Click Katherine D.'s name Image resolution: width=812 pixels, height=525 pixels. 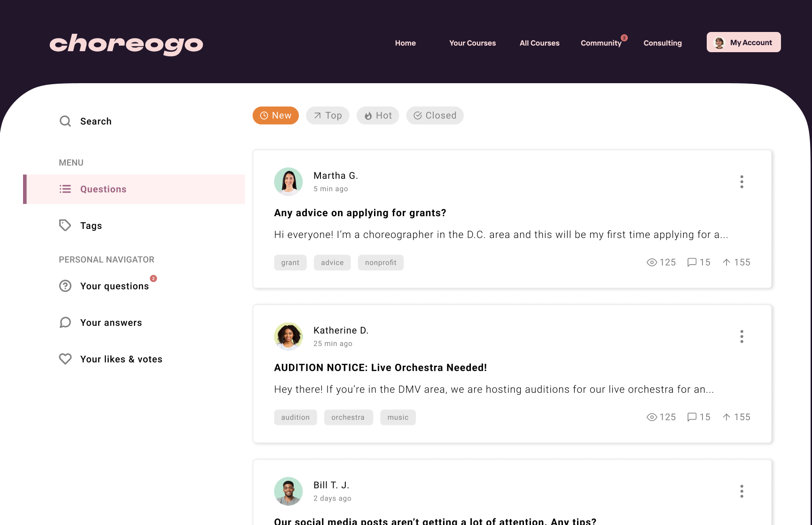coord(341,330)
